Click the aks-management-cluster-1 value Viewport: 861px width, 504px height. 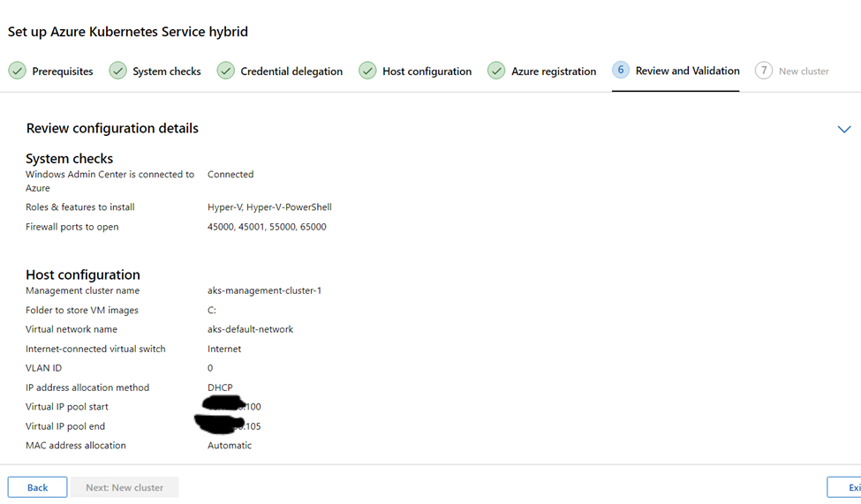click(265, 290)
